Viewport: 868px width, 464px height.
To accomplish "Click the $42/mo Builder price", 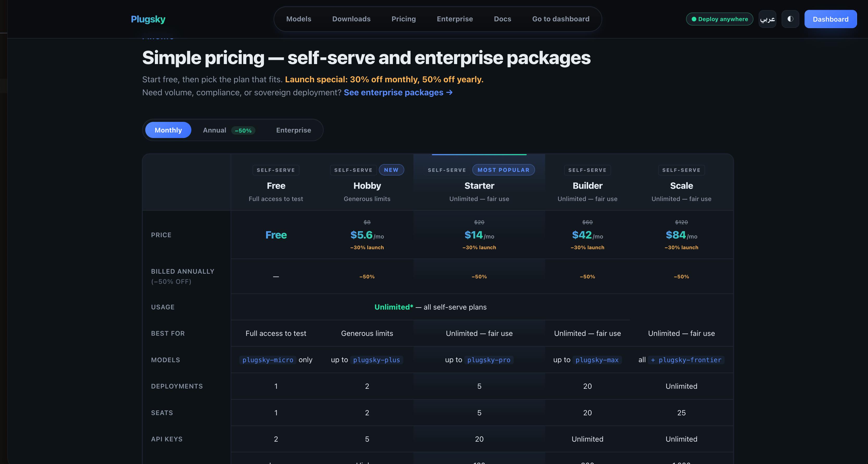I will pyautogui.click(x=587, y=235).
